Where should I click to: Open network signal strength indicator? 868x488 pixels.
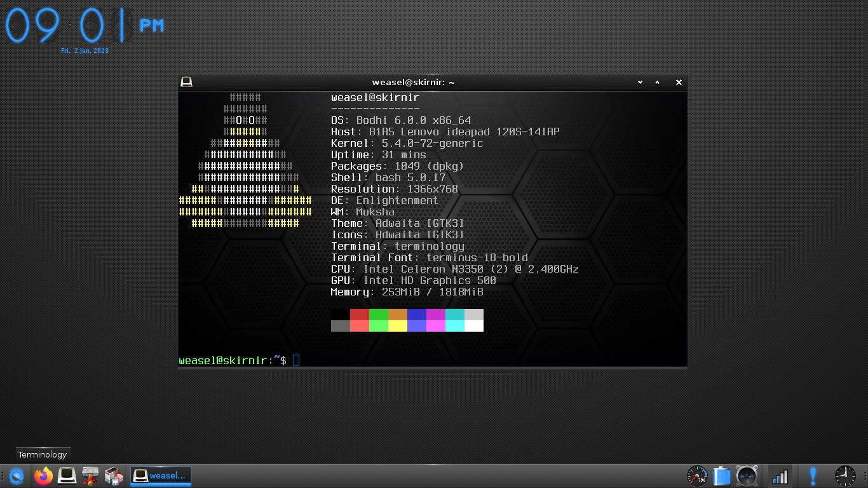[x=780, y=475]
